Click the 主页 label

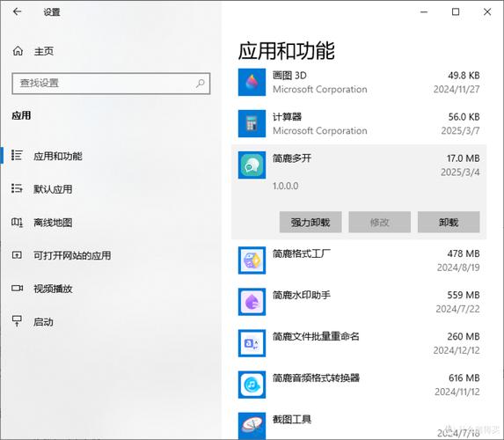[x=44, y=51]
